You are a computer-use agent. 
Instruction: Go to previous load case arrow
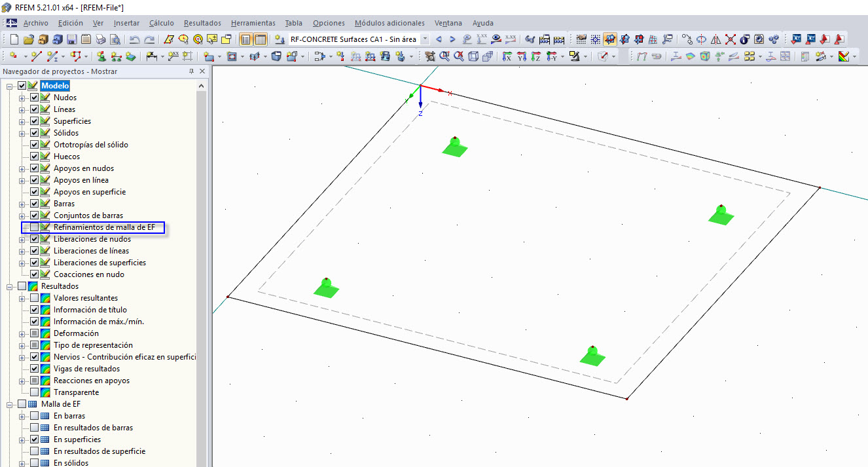click(x=439, y=39)
